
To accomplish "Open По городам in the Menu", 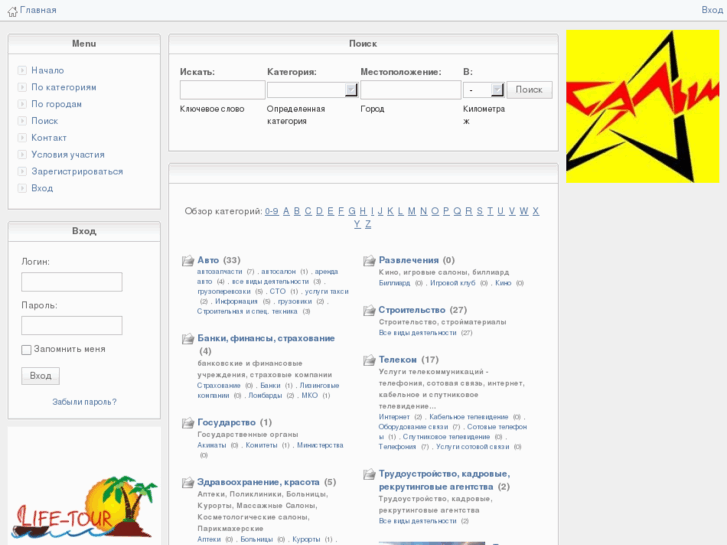I will pyautogui.click(x=57, y=104).
